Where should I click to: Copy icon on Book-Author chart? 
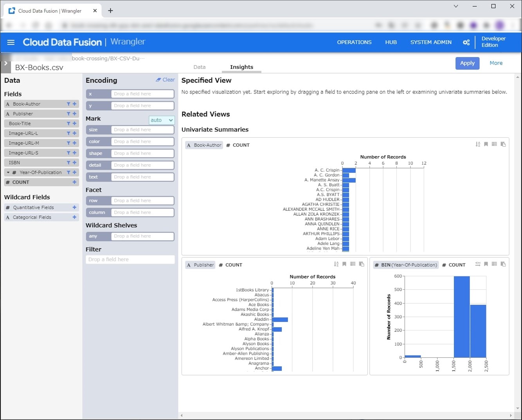[503, 144]
